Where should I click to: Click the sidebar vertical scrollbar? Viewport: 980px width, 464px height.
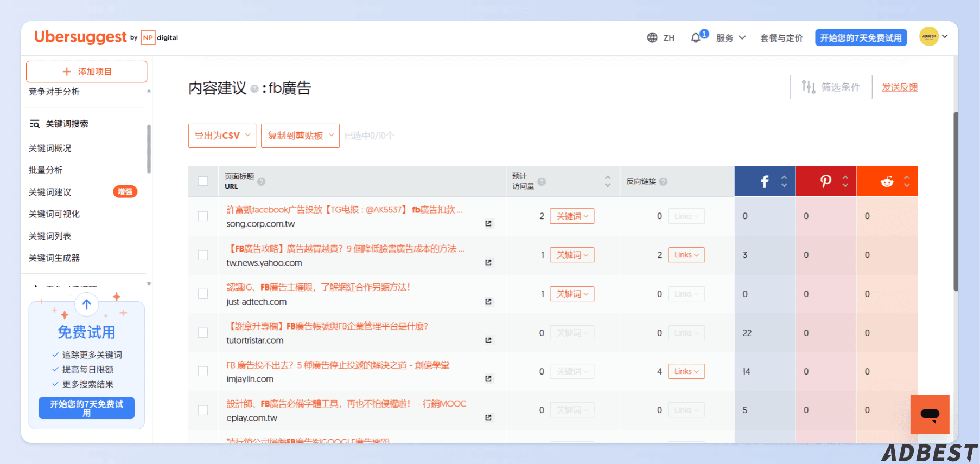coord(149,149)
